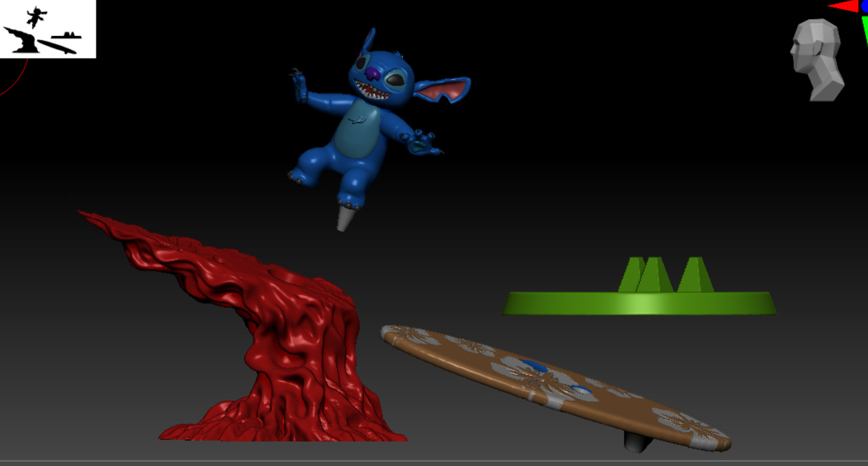Click the red axis cone of the gizmo
This screenshot has width=868, height=466.
click(x=843, y=6)
